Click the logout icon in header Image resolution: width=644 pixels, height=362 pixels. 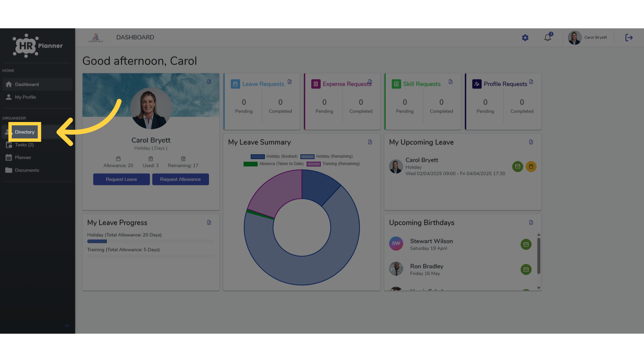point(629,38)
